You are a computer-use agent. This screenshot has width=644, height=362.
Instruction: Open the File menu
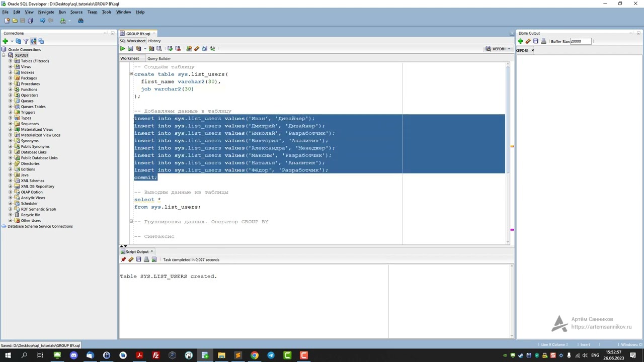click(5, 12)
